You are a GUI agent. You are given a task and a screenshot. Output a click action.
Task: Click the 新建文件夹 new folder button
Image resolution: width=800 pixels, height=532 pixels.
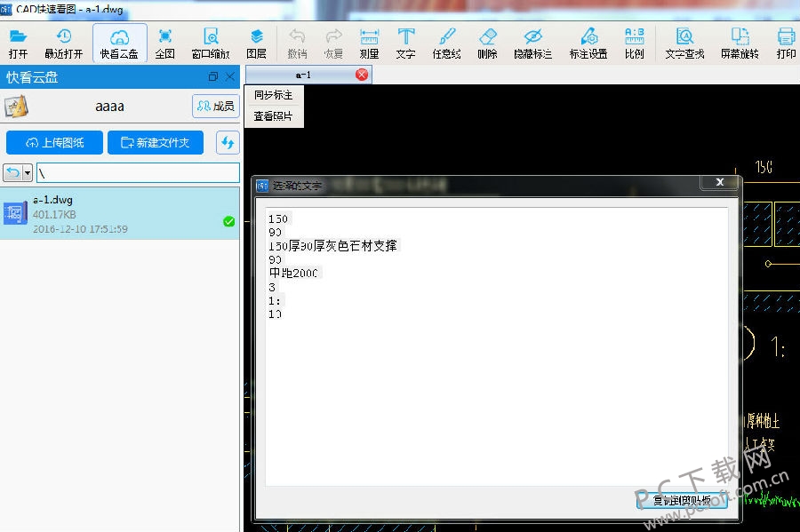pos(156,143)
